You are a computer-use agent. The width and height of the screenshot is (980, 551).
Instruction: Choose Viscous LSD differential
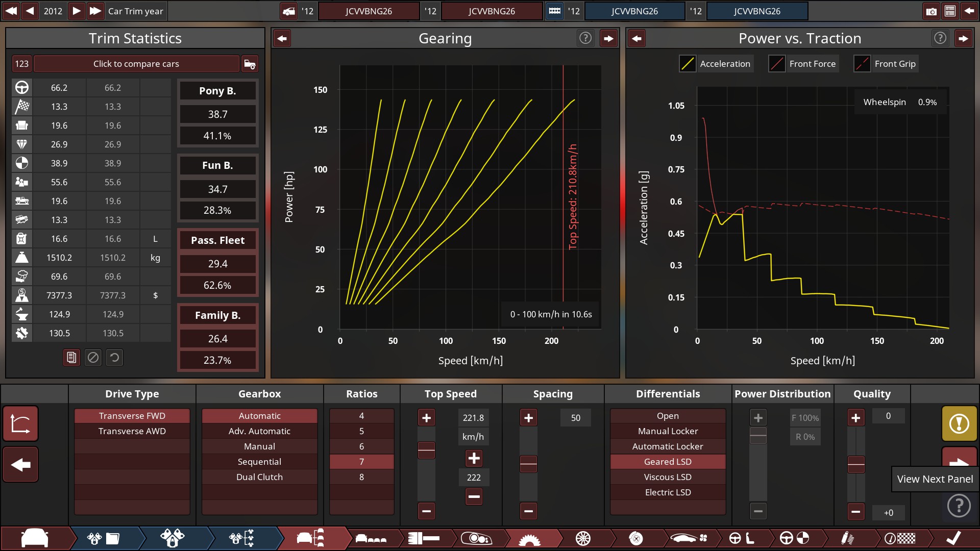coord(668,477)
